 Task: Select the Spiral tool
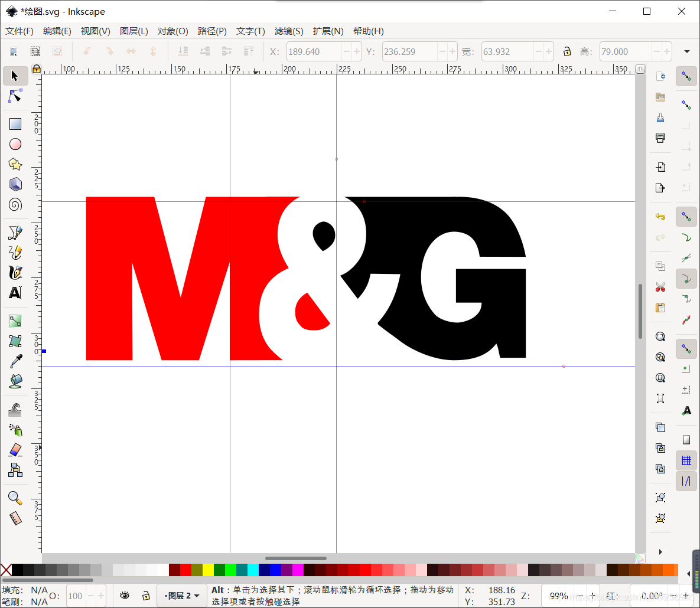15,205
